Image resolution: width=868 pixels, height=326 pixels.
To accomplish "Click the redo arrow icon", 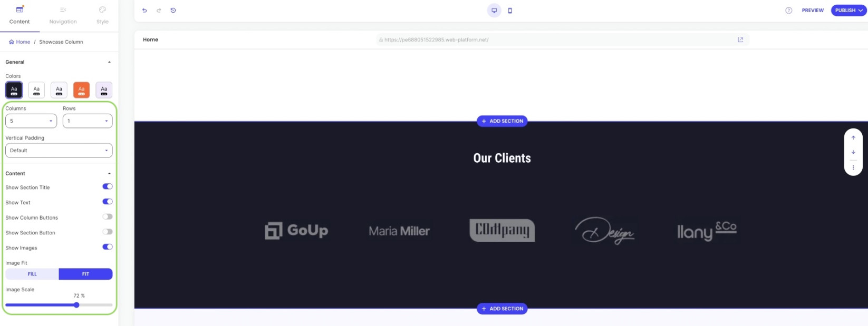I will [x=159, y=11].
